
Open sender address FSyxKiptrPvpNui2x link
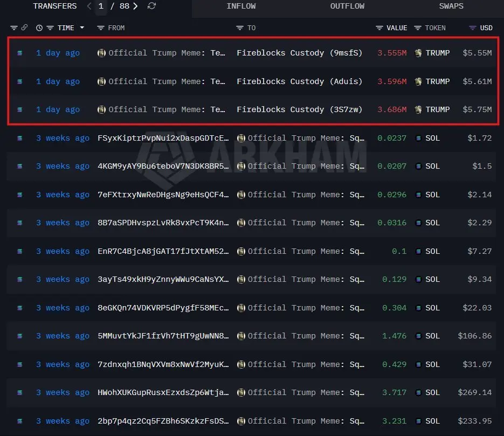coord(163,138)
